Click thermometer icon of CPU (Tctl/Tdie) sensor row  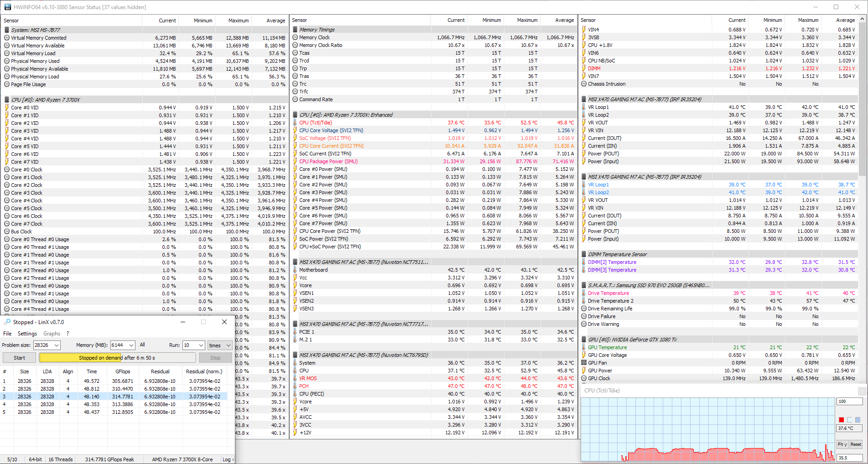pos(295,123)
